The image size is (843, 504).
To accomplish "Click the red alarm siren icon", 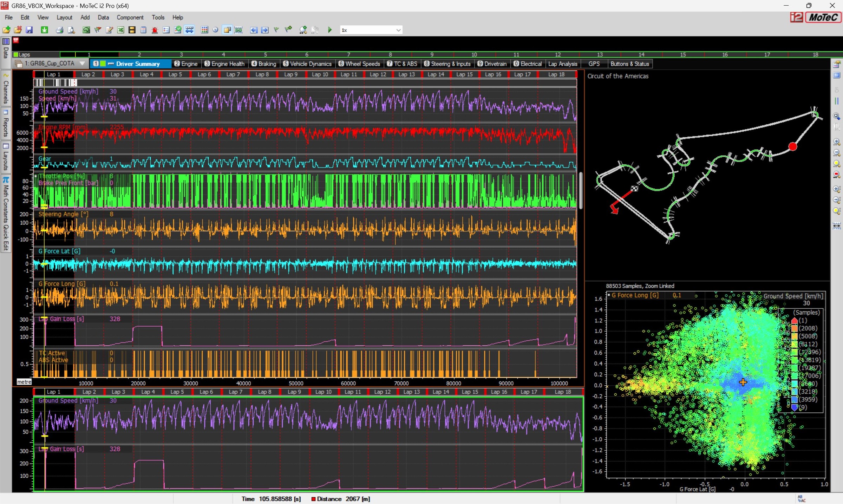I will coord(155,30).
